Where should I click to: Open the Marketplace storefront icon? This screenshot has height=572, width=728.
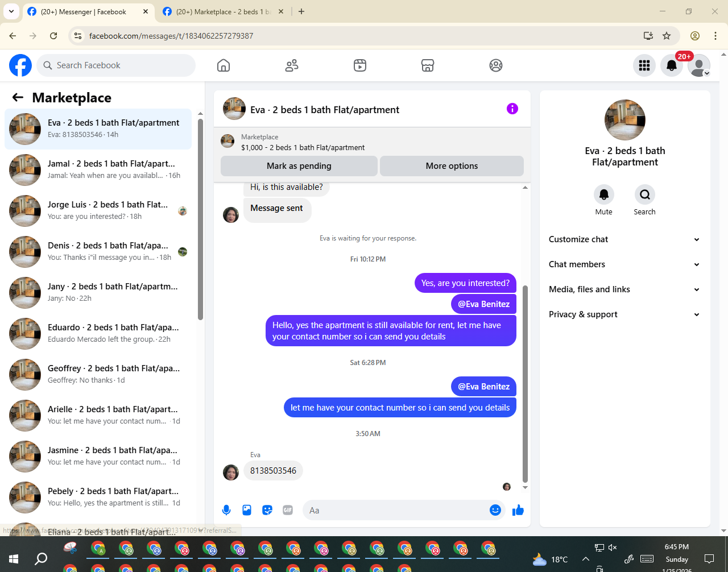pyautogui.click(x=428, y=65)
